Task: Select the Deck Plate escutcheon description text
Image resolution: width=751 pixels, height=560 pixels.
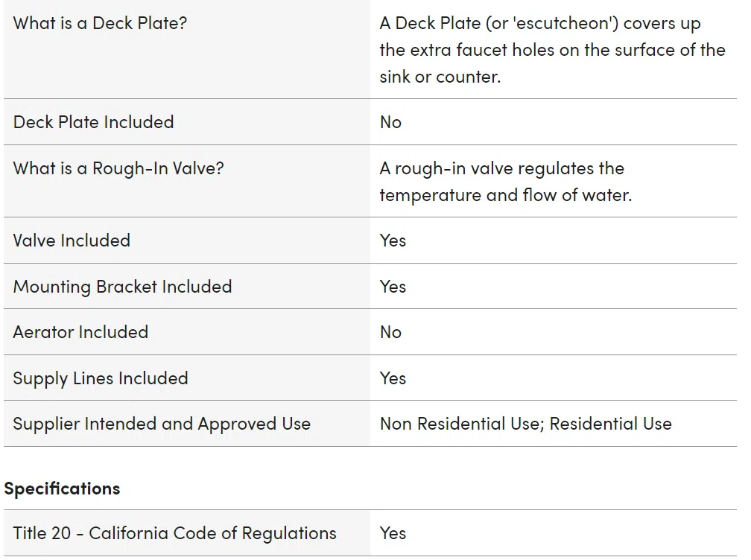Action: pos(552,50)
